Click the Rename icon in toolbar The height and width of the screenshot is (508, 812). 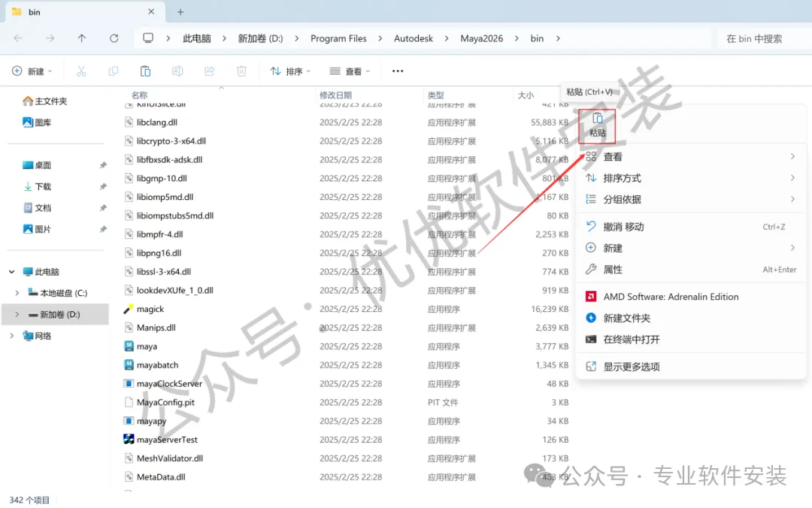(177, 71)
